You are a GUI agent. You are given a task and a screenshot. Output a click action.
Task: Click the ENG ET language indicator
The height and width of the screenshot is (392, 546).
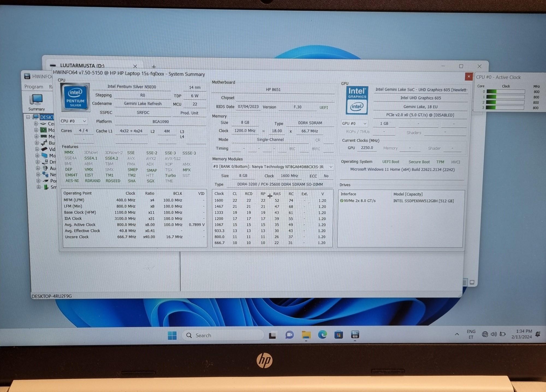click(x=471, y=334)
